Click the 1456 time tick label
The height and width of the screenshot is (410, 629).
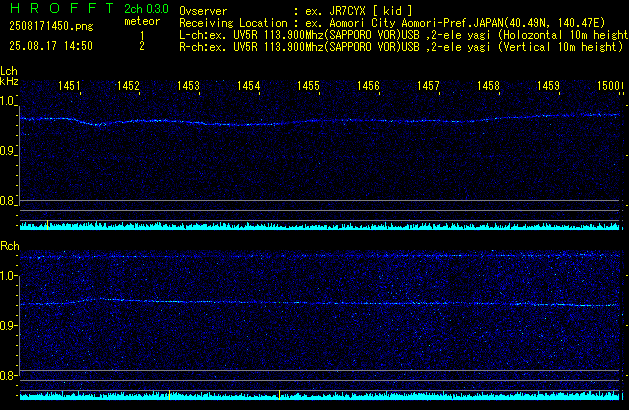[368, 86]
